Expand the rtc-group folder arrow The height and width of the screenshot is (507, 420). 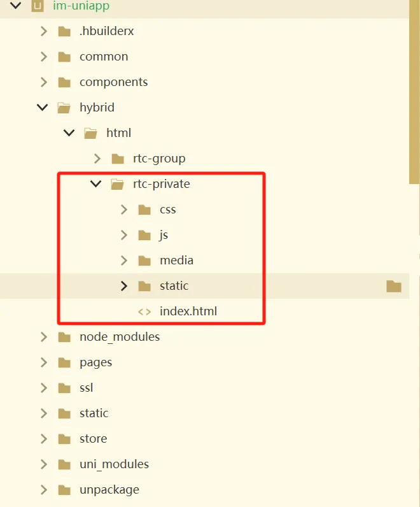pos(97,159)
